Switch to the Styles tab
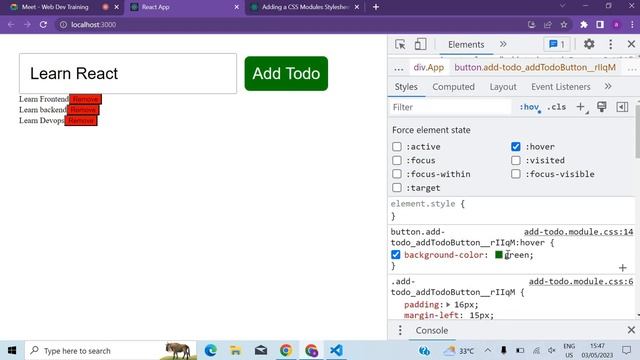Viewport: 640px width, 360px height. (406, 87)
